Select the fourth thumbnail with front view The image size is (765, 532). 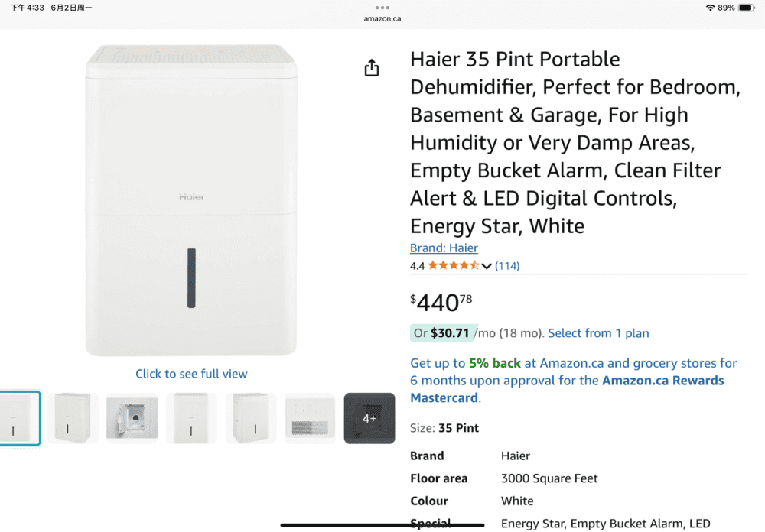point(191,418)
